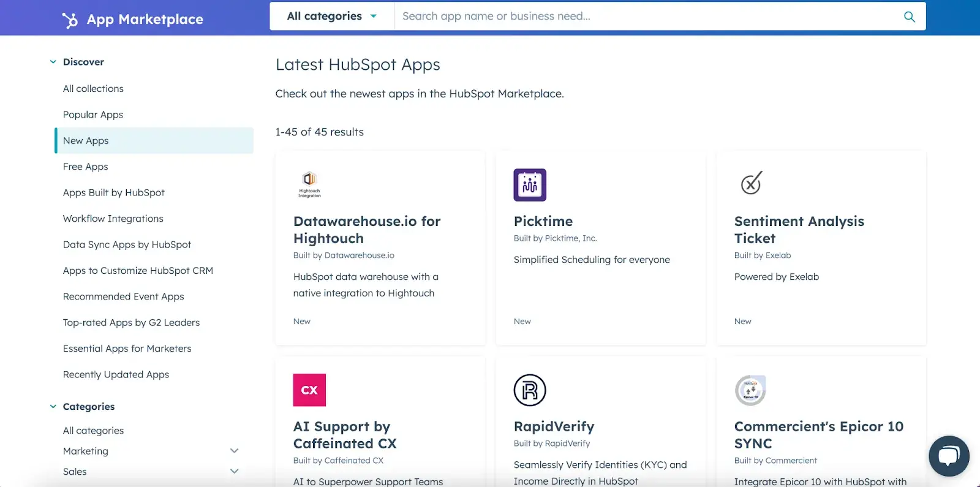Click 'Built by RapidVerify' text
The image size is (980, 487).
[552, 444]
